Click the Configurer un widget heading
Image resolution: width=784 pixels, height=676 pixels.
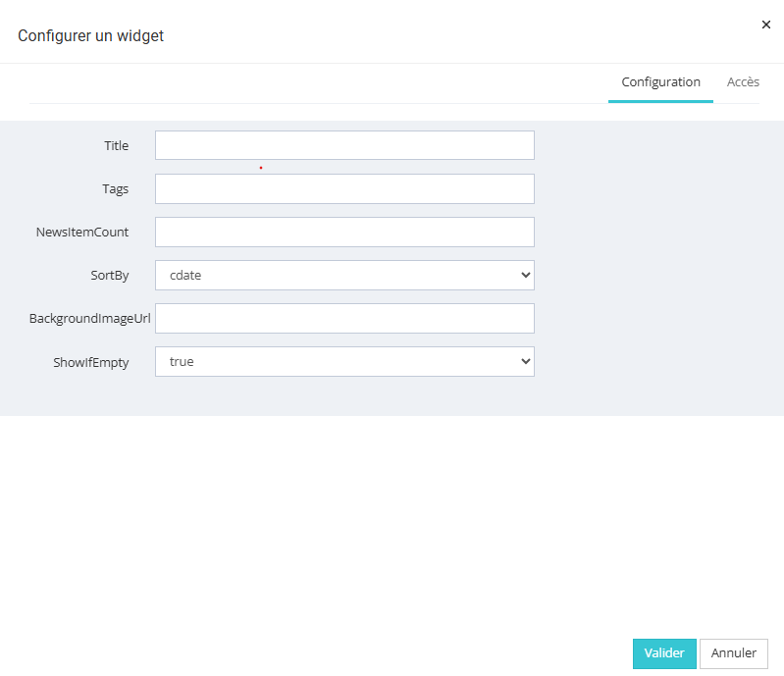[x=91, y=36]
